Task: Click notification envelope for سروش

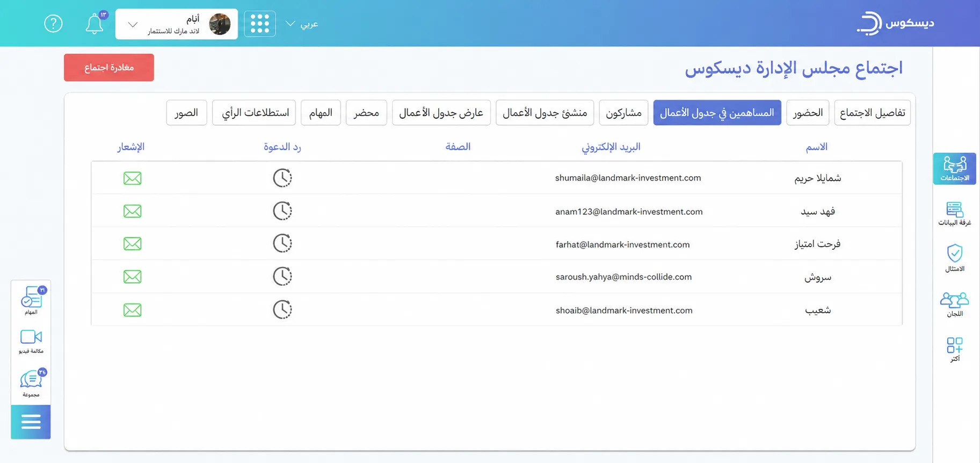Action: coord(133,277)
